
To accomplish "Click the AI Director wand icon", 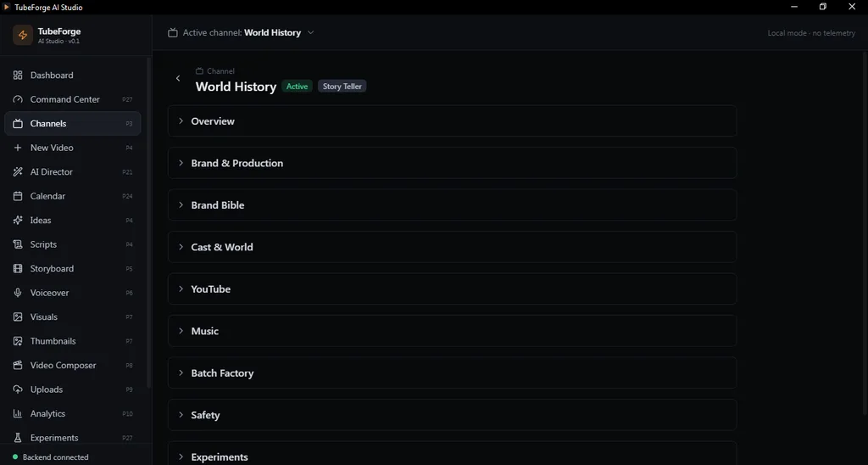I will pos(18,171).
